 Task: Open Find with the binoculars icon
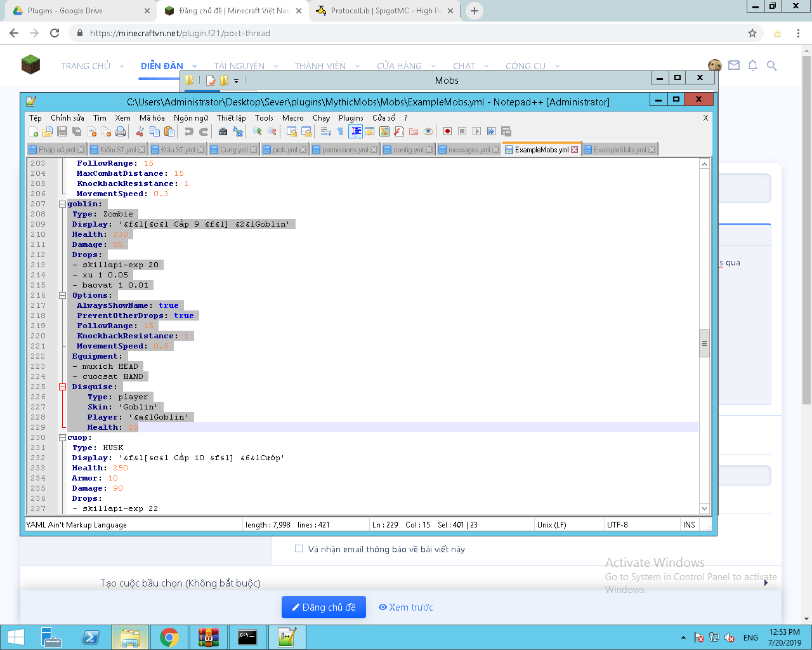tap(223, 131)
